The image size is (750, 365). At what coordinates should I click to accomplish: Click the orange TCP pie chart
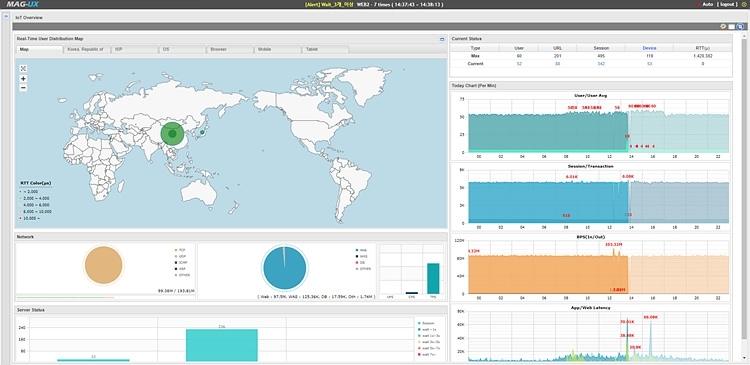[103, 265]
